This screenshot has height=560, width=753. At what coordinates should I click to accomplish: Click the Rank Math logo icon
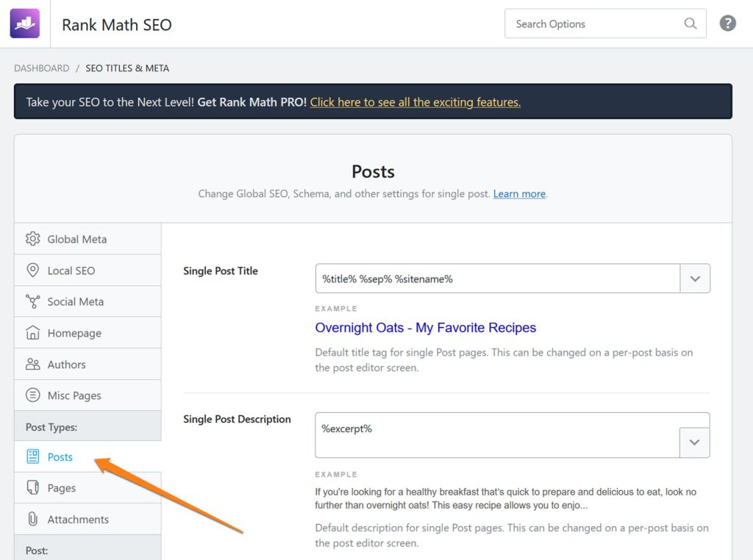click(x=25, y=24)
